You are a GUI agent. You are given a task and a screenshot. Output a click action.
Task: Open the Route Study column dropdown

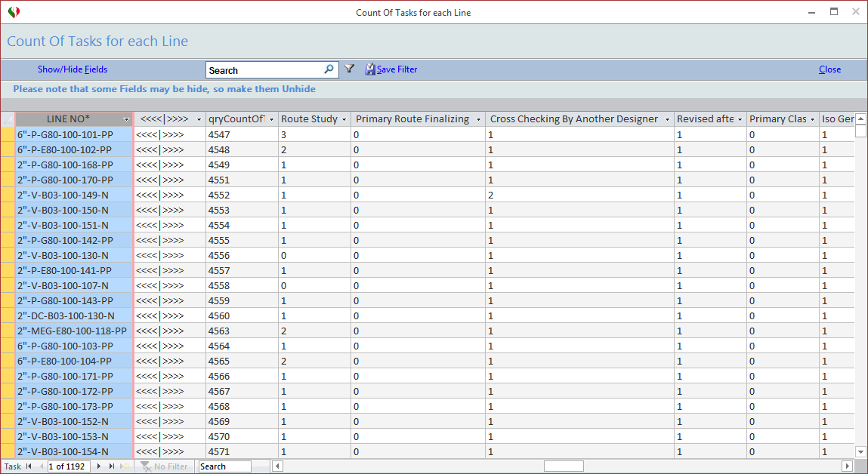(344, 119)
